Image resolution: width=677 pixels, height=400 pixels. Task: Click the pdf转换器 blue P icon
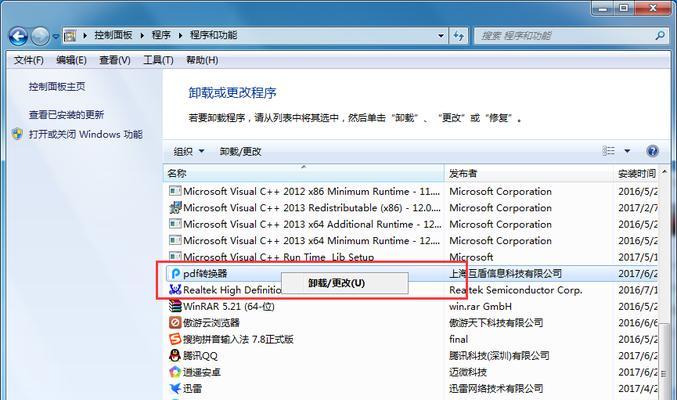[x=175, y=273]
